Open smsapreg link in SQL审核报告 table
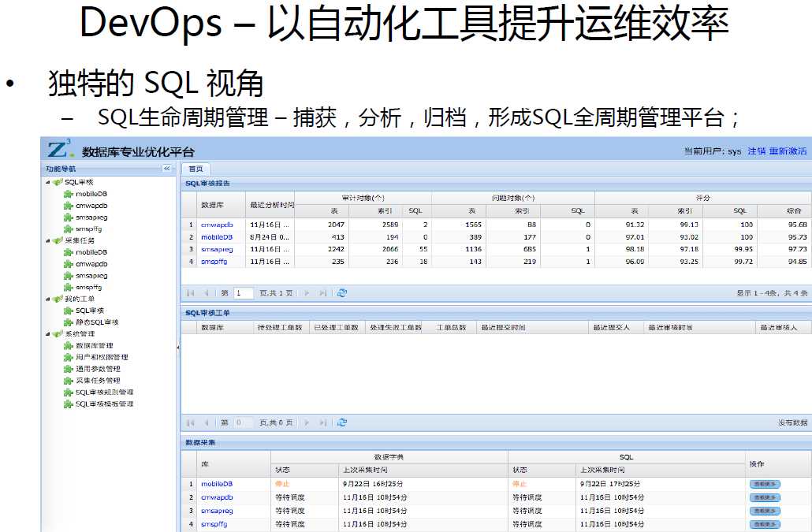The height and width of the screenshot is (532, 812). click(x=217, y=249)
